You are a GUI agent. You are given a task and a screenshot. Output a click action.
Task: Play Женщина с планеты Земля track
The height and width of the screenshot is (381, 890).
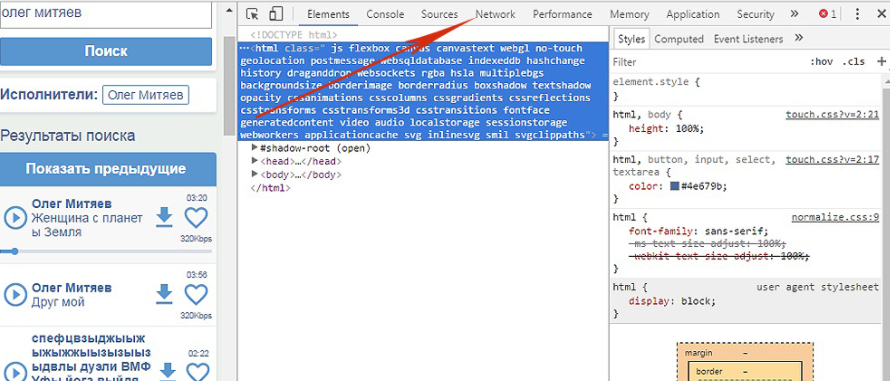[15, 218]
